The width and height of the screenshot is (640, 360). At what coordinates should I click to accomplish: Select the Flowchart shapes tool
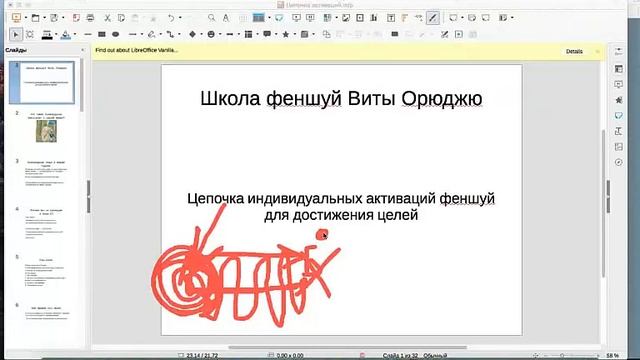(249, 35)
